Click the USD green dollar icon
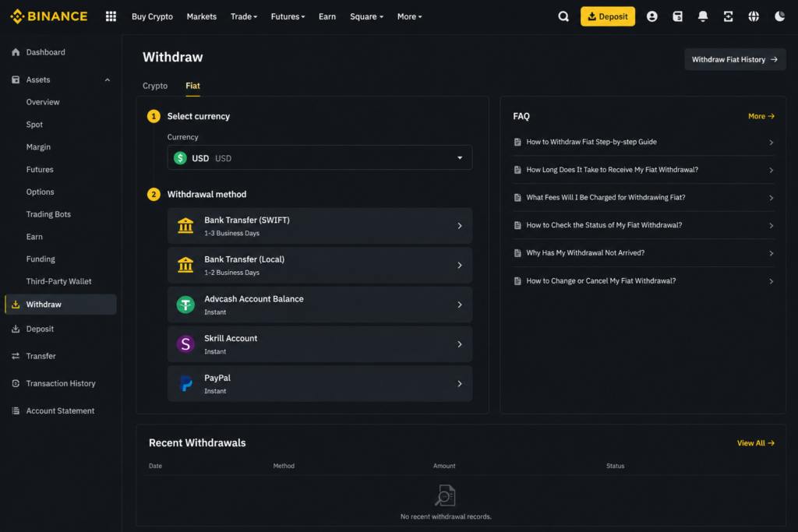 [180, 157]
